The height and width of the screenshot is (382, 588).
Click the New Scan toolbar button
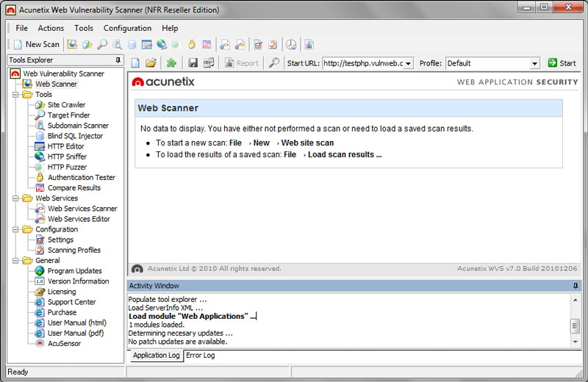tap(36, 45)
